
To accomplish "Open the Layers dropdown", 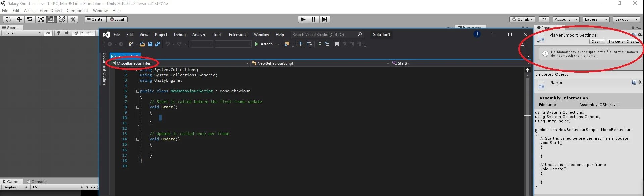I will pyautogui.click(x=596, y=19).
